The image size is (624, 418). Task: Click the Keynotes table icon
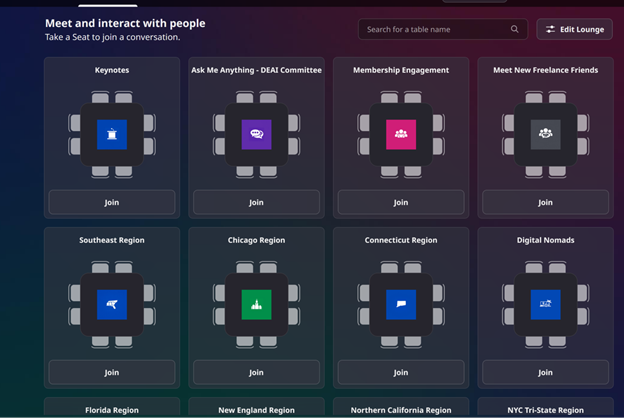[x=112, y=134]
